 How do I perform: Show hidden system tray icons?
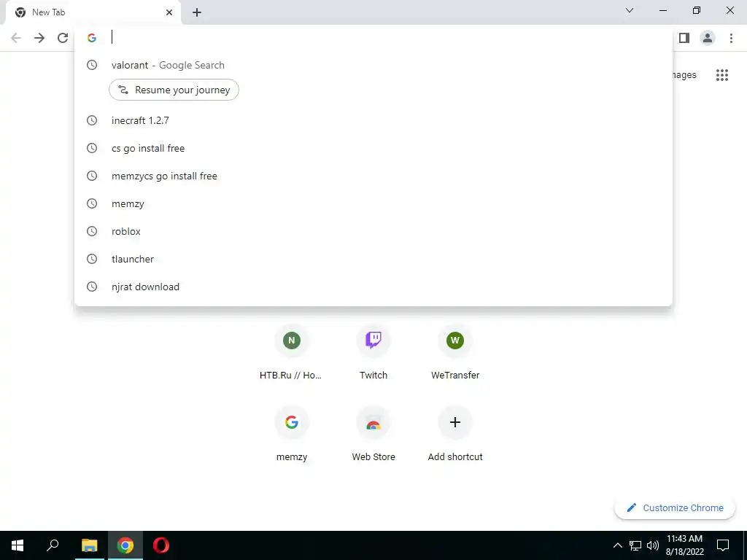pyautogui.click(x=617, y=545)
